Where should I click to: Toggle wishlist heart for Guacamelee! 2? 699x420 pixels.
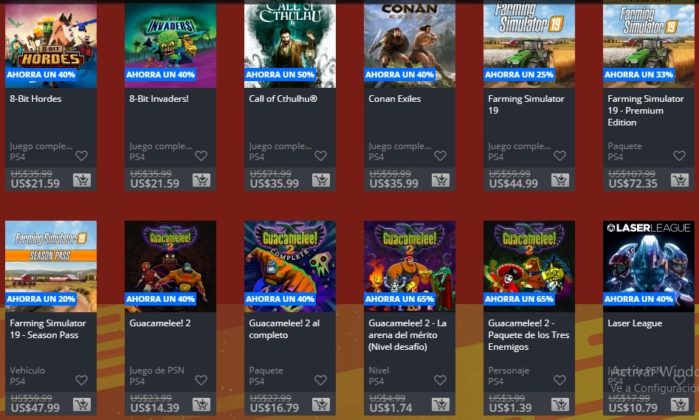(x=201, y=380)
